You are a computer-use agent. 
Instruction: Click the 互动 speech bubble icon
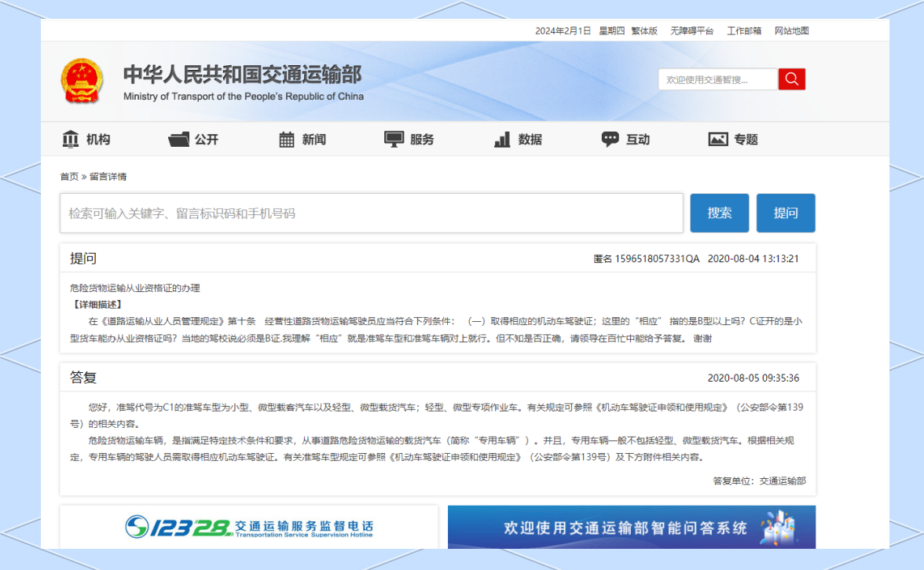pyautogui.click(x=610, y=139)
